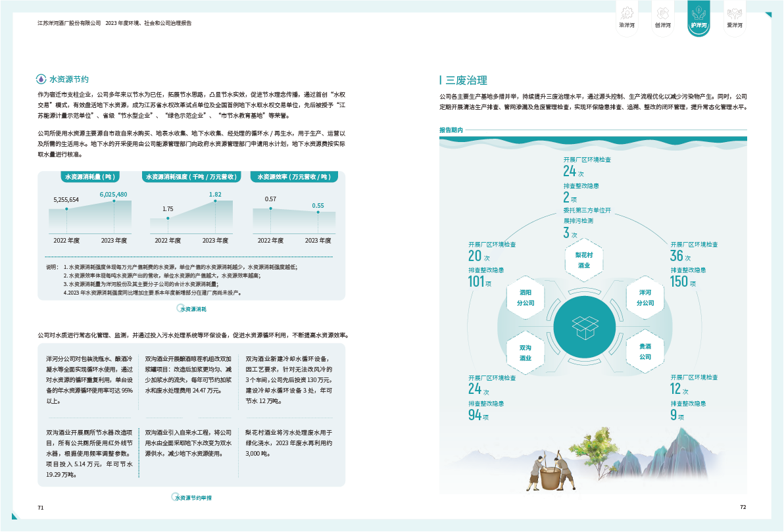Click the water drop icon beside 水资源节约
784x532 pixels.
click(x=42, y=79)
